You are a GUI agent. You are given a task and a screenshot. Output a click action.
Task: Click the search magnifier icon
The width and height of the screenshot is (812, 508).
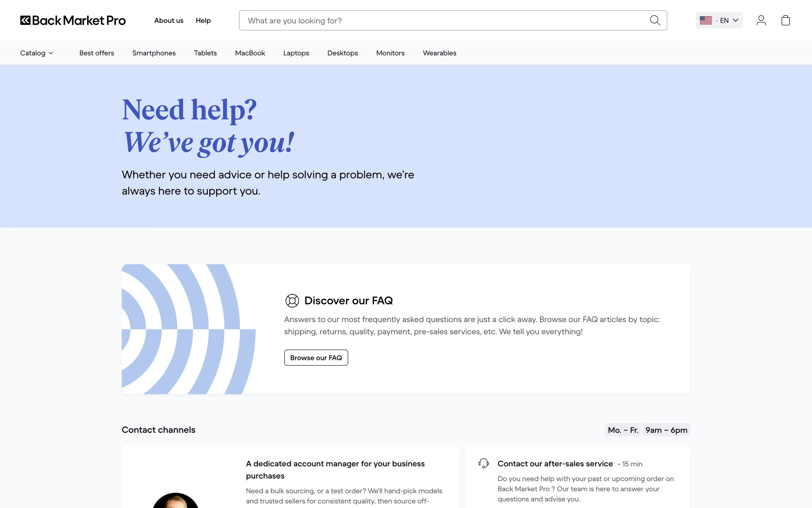[x=655, y=21]
